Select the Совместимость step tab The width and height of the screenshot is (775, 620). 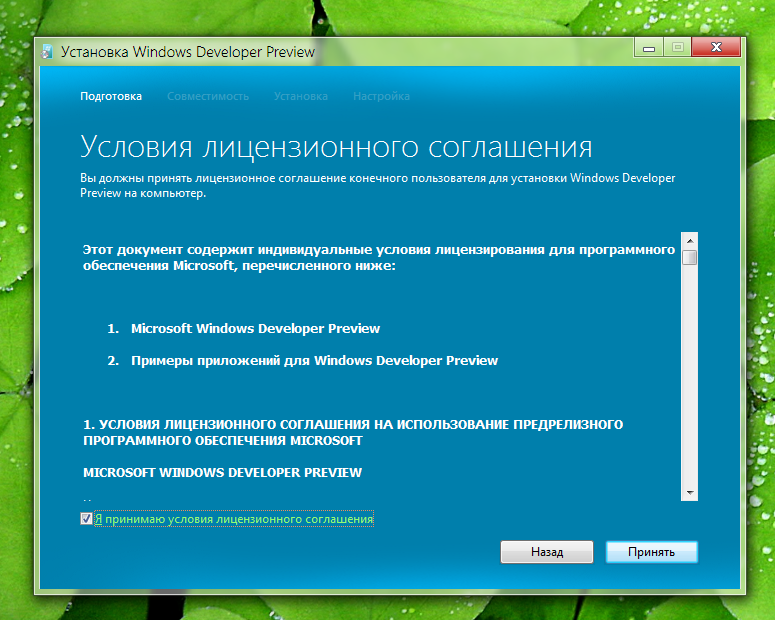coord(208,96)
